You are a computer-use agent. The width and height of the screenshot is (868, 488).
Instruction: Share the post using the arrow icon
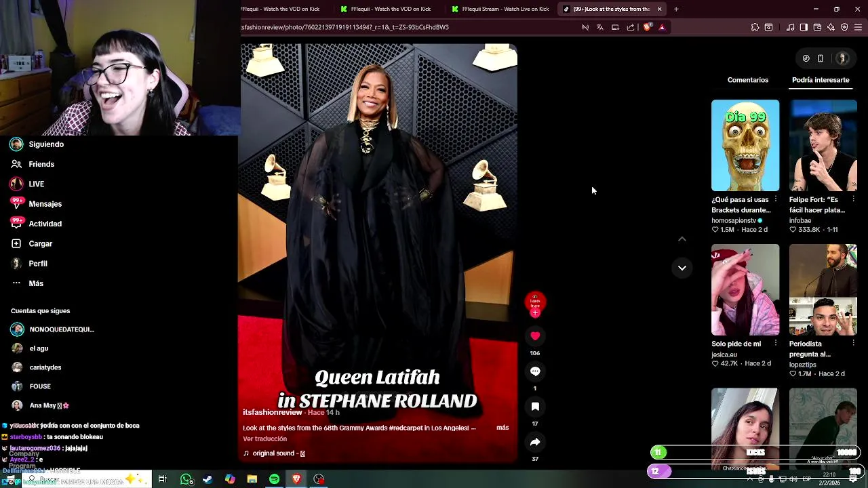click(535, 442)
